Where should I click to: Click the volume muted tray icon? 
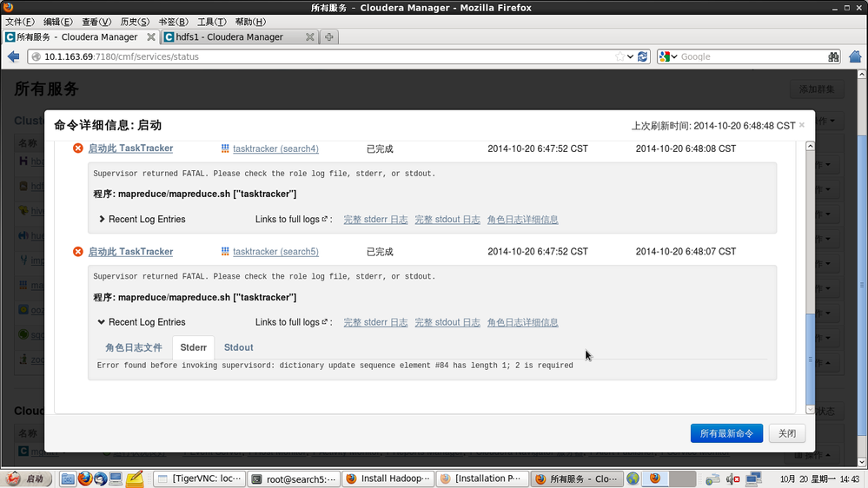(733, 478)
